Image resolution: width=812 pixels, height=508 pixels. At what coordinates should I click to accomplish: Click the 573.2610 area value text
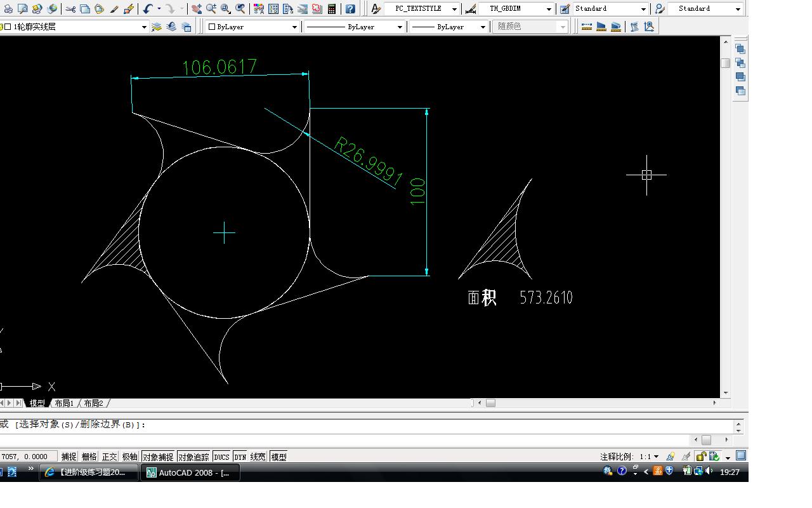546,297
